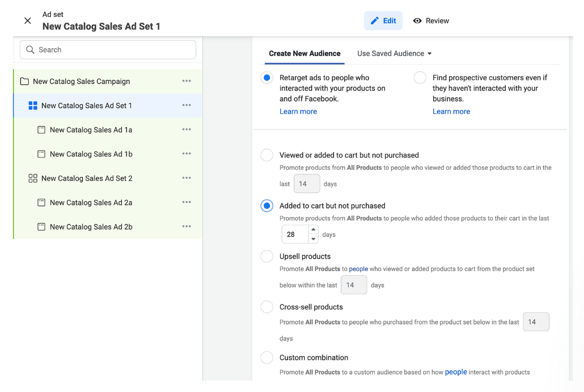
Task: Click the folder icon for New Catalog Sales Campaign
Action: [x=24, y=81]
